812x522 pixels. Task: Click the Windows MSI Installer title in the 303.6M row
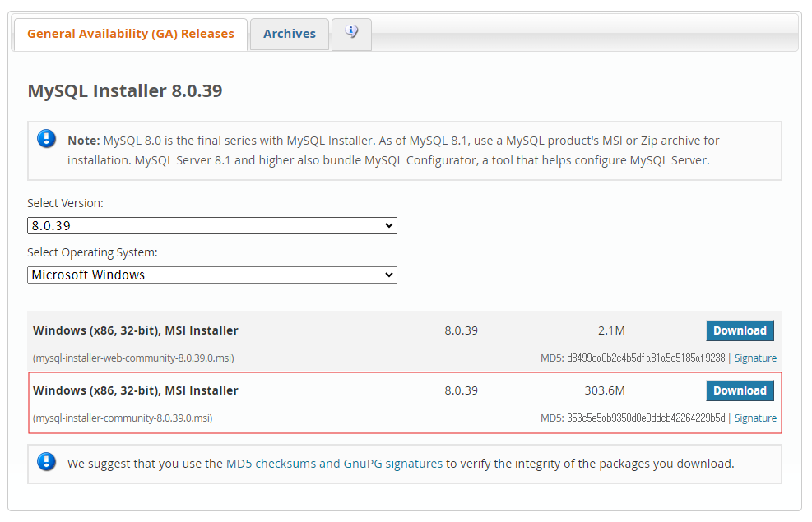(136, 391)
